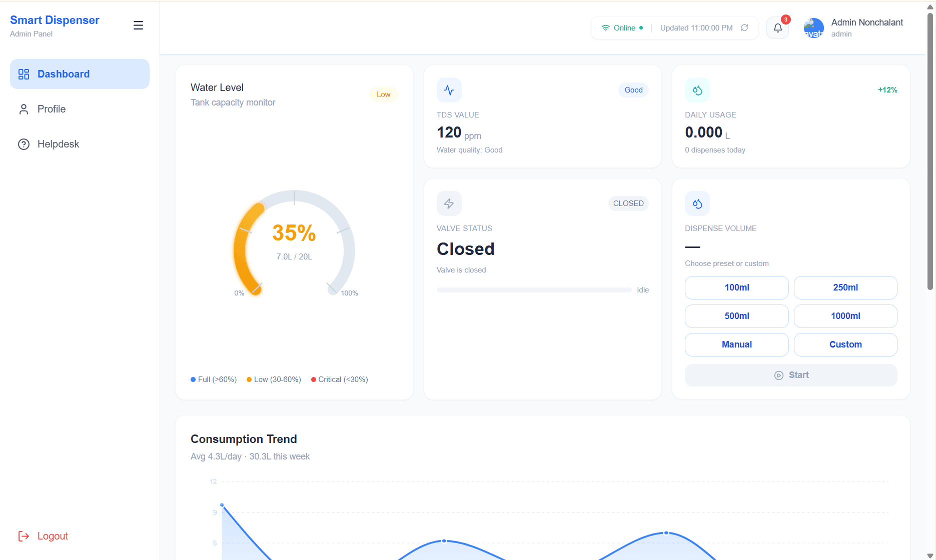
Task: Click the refresh update icon
Action: 744,28
